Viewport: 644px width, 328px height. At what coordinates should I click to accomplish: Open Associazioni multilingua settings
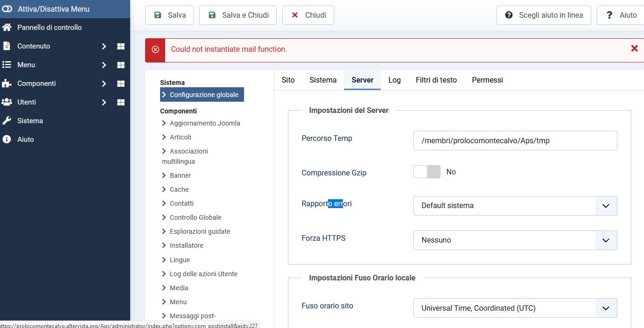pyautogui.click(x=185, y=156)
